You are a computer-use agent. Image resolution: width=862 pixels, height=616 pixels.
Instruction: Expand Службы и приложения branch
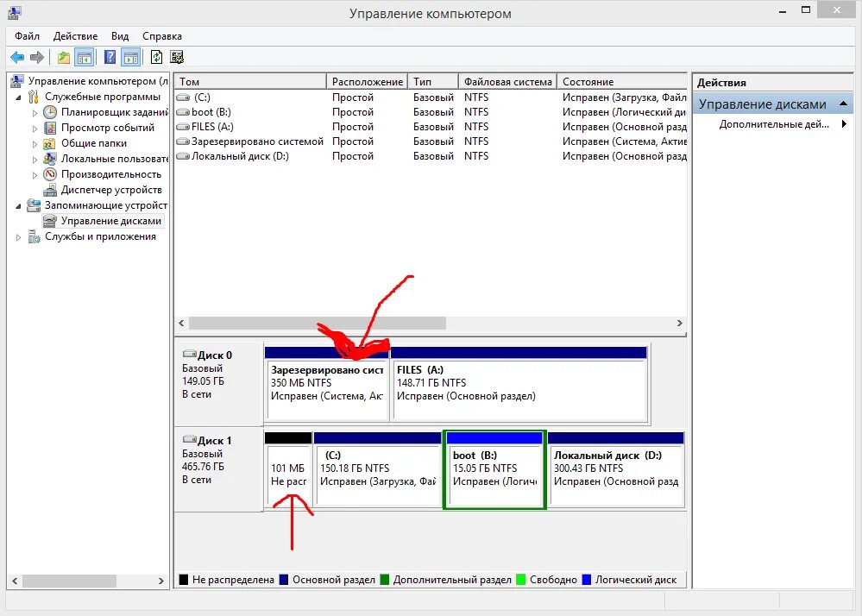pos(19,237)
